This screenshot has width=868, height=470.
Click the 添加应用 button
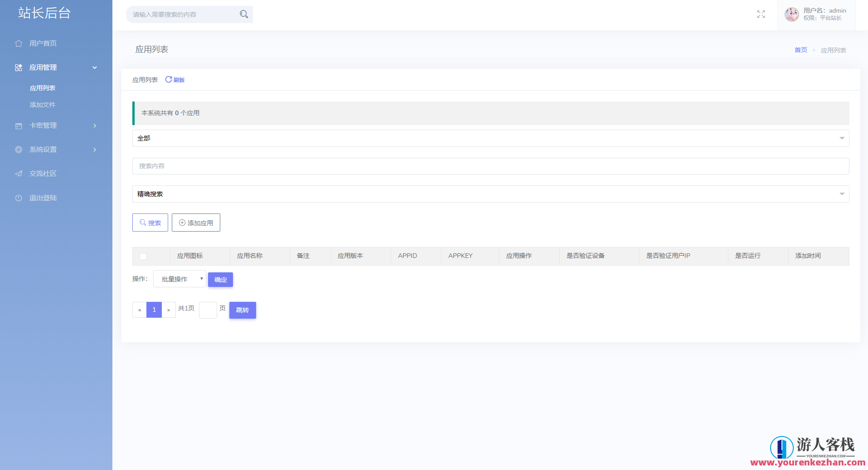(x=196, y=223)
